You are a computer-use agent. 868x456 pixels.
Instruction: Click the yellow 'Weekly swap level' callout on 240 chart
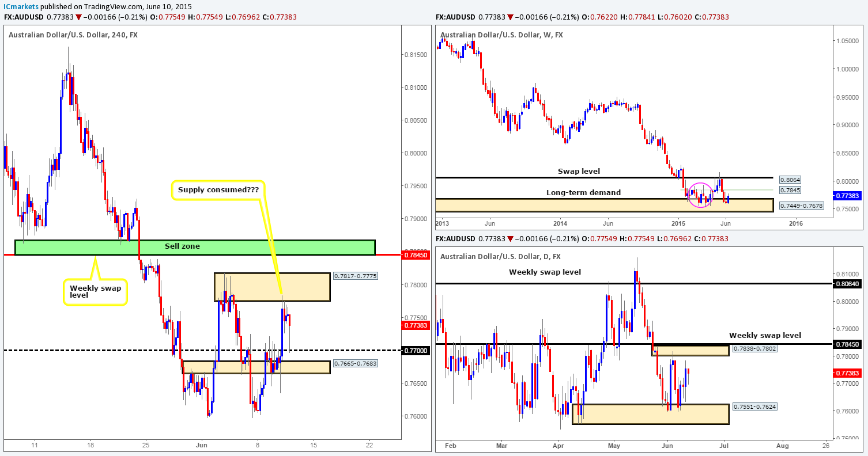96,291
